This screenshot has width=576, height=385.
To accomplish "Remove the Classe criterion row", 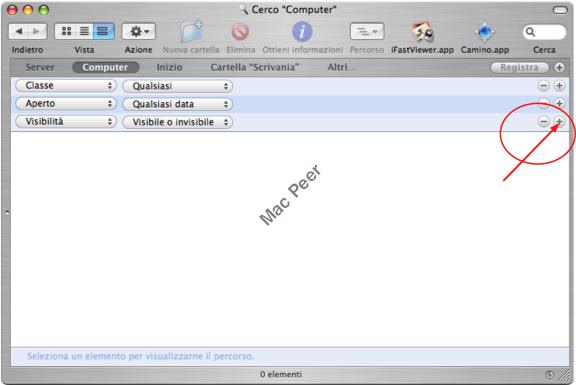I will pos(544,86).
